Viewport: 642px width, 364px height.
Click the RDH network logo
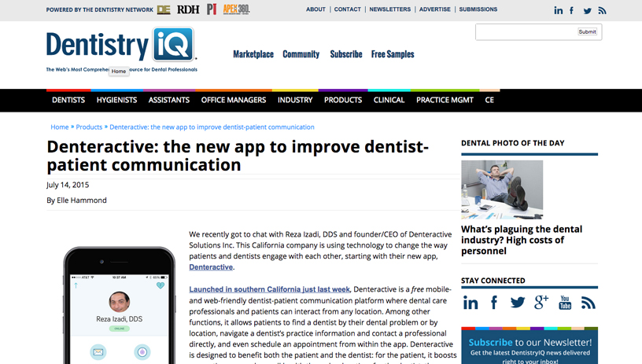pyautogui.click(x=188, y=9)
